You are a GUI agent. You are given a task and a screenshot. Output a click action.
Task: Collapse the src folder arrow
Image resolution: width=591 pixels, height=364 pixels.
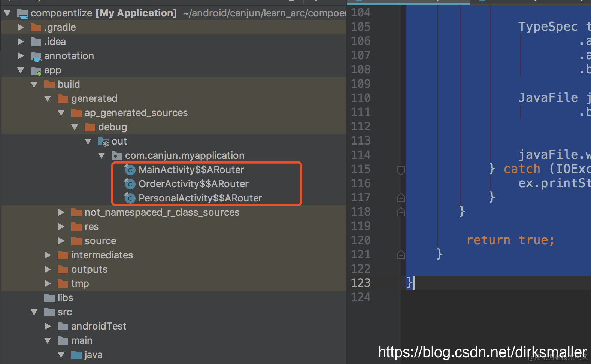(34, 312)
